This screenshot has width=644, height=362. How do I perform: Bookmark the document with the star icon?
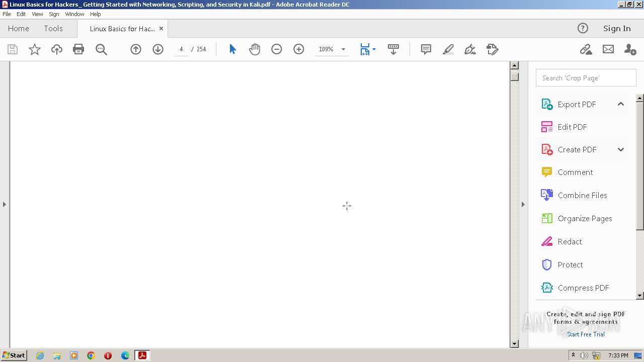pos(35,49)
